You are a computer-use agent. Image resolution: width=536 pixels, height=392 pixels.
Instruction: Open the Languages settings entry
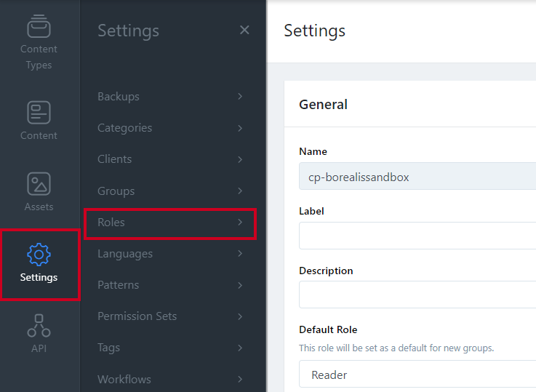pos(170,254)
